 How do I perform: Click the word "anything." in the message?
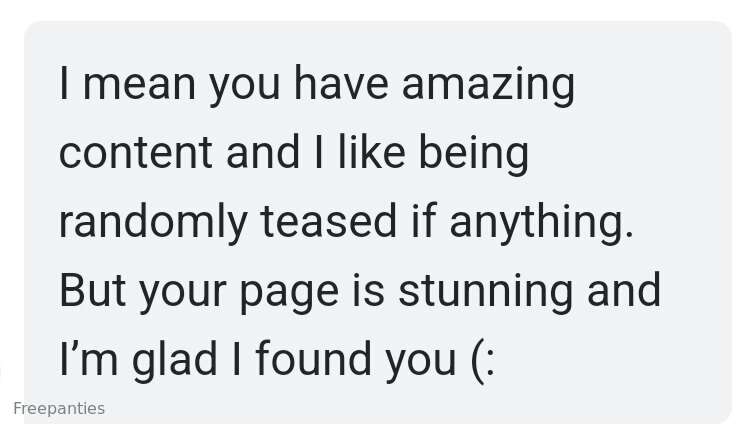tap(541, 223)
